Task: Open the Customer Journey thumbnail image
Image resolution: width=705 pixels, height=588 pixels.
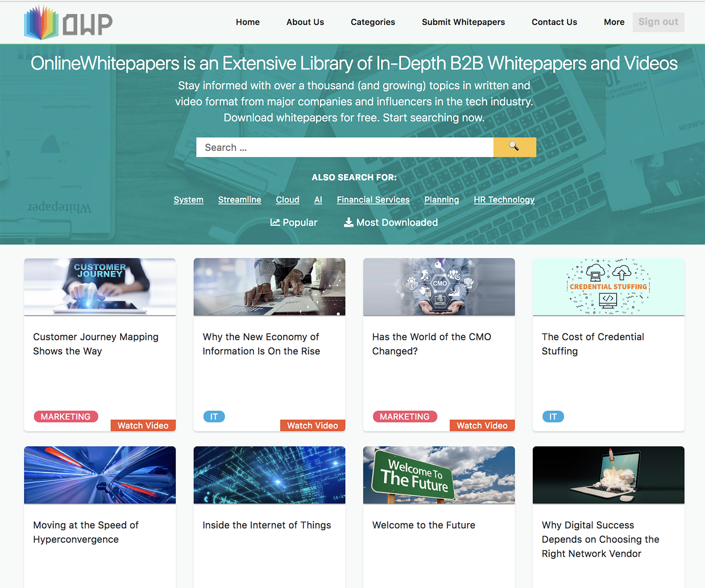Action: [100, 286]
